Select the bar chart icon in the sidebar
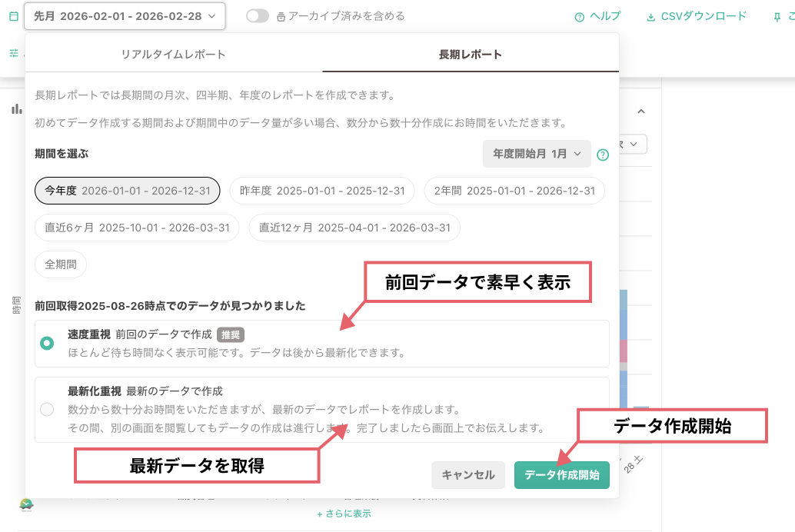 click(16, 108)
